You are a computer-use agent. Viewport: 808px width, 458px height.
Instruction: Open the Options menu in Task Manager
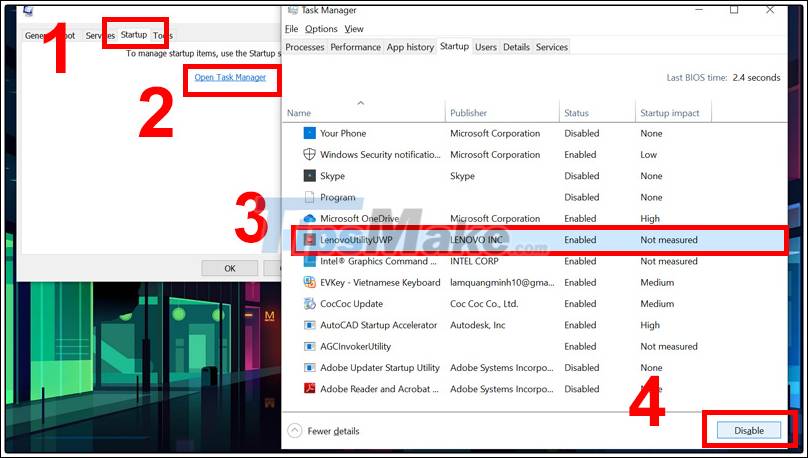coord(321,29)
